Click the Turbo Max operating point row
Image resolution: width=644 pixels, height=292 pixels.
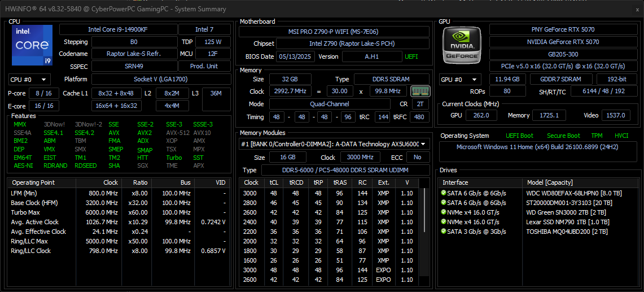[119, 212]
